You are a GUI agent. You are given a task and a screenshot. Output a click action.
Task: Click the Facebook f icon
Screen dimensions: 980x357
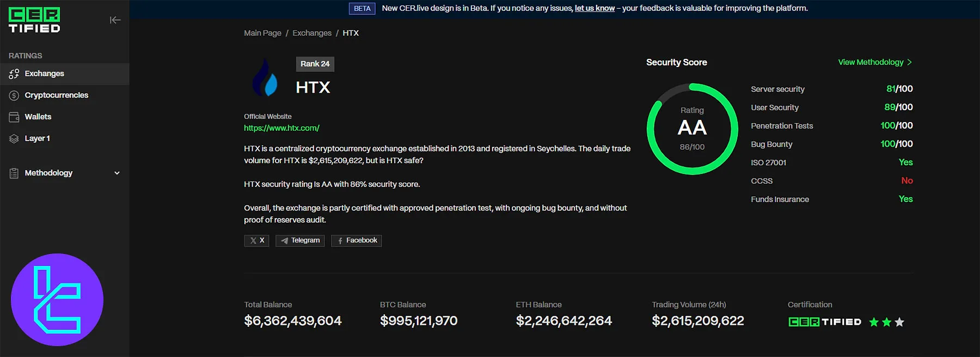click(340, 240)
